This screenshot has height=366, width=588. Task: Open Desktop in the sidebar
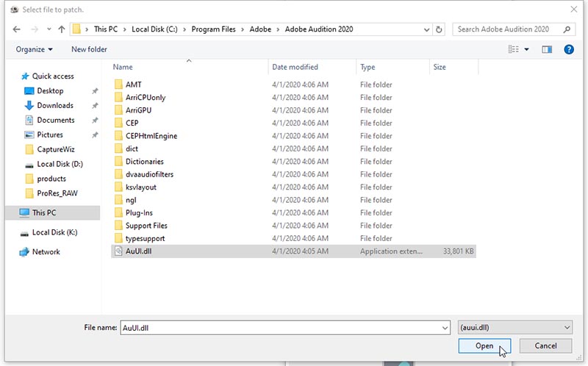[44, 90]
